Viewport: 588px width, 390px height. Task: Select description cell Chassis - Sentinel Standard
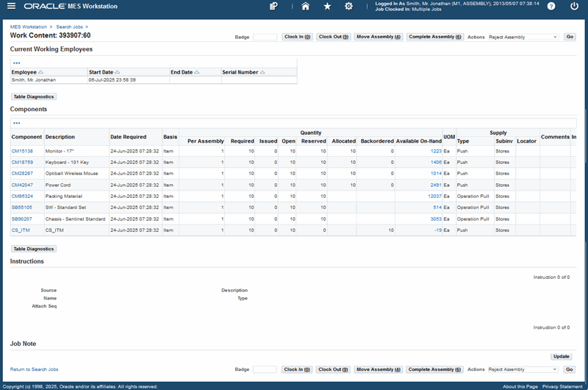tap(76, 219)
